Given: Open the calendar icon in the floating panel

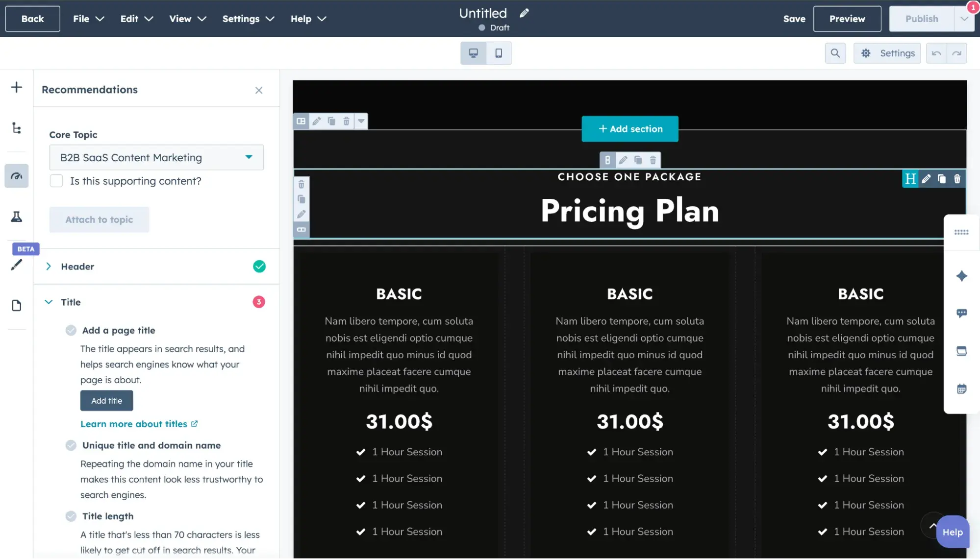Looking at the screenshot, I should tap(961, 389).
